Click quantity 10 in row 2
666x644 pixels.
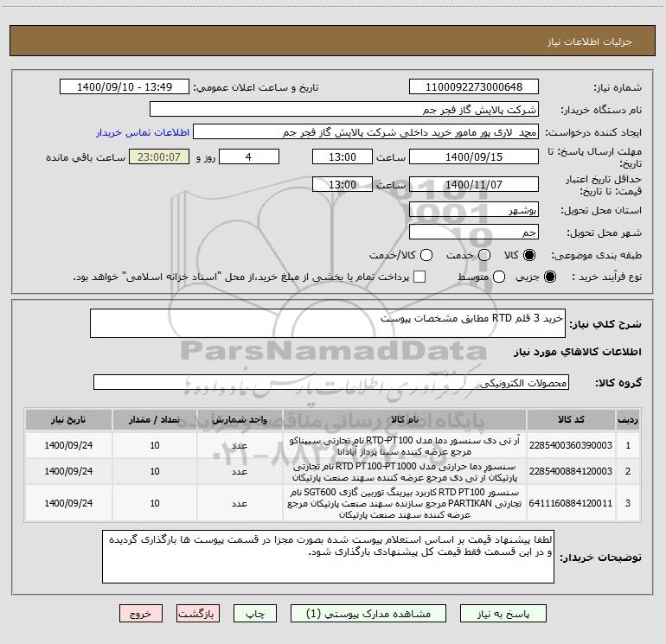(155, 471)
